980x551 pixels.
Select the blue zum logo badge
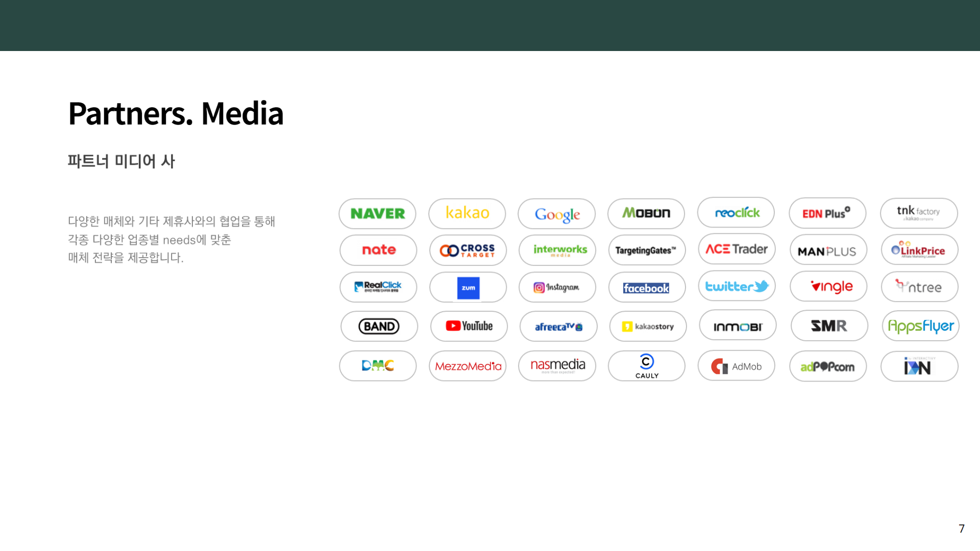click(x=468, y=287)
